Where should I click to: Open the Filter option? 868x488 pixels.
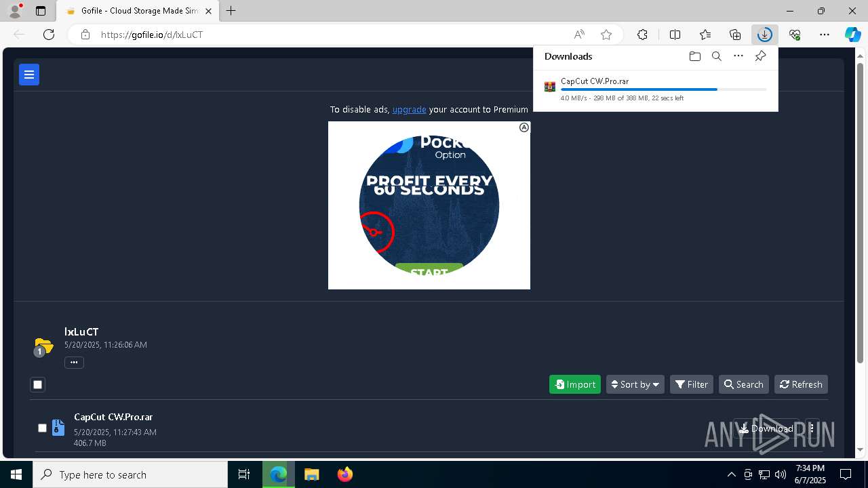tap(692, 384)
